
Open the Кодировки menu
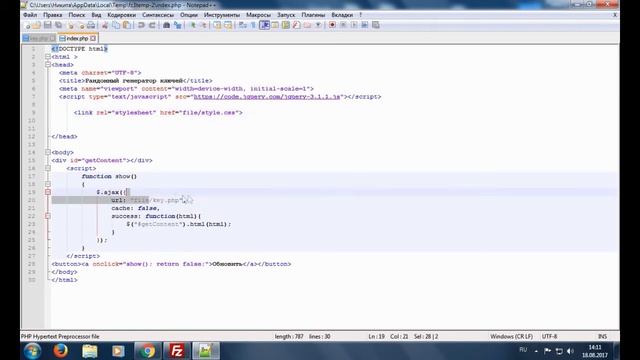(x=122, y=15)
